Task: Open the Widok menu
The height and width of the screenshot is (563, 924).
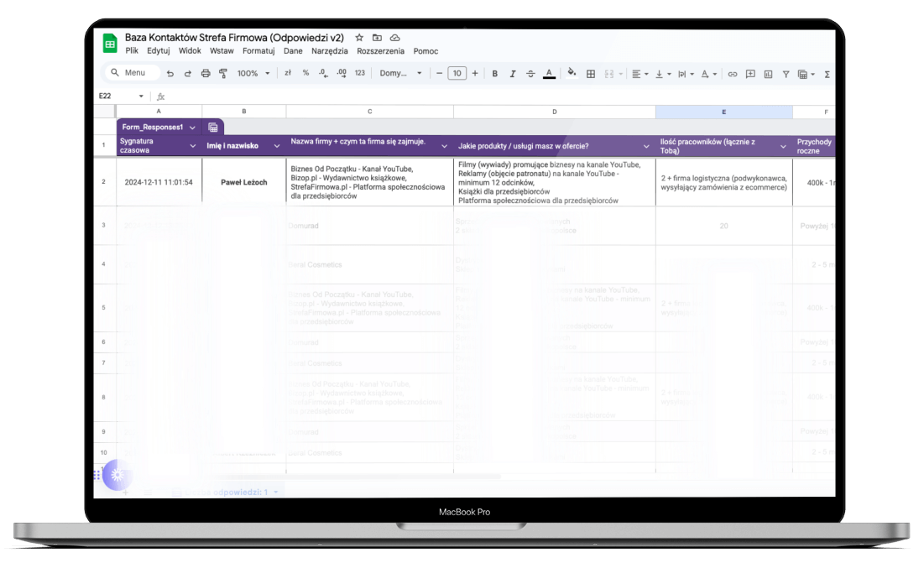Action: click(190, 50)
